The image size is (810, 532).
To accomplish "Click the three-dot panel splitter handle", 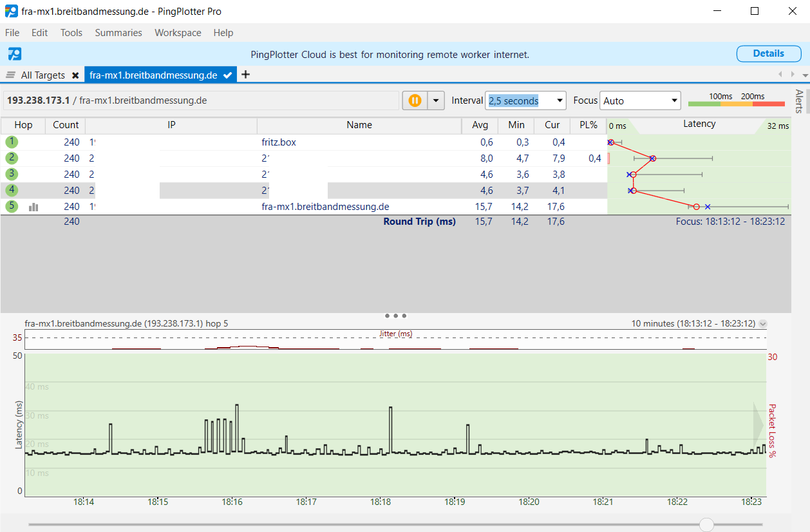I will tap(395, 316).
